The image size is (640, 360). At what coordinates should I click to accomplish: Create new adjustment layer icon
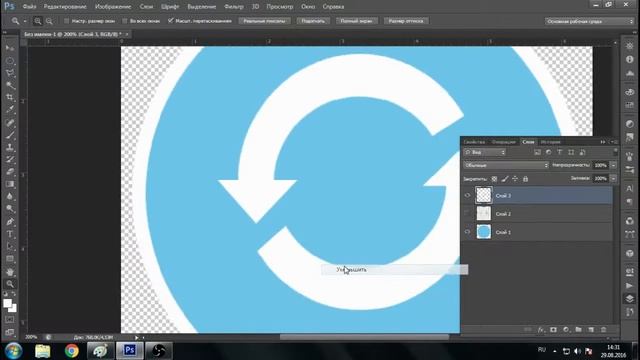click(566, 330)
